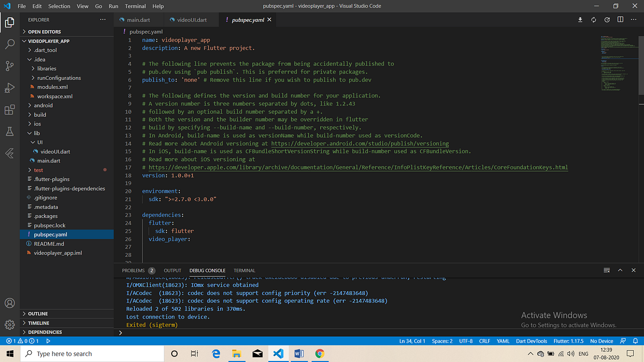Screen dimensions: 644x362
Task: Change CRLF line ending in status bar
Action: [x=485, y=341]
